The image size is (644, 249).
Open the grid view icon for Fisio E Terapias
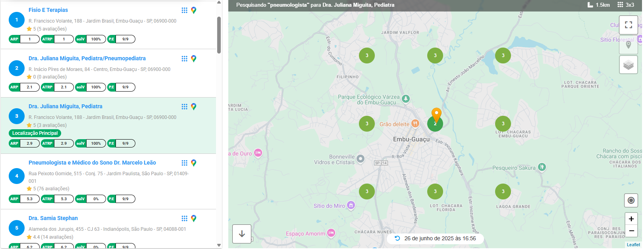184,10
